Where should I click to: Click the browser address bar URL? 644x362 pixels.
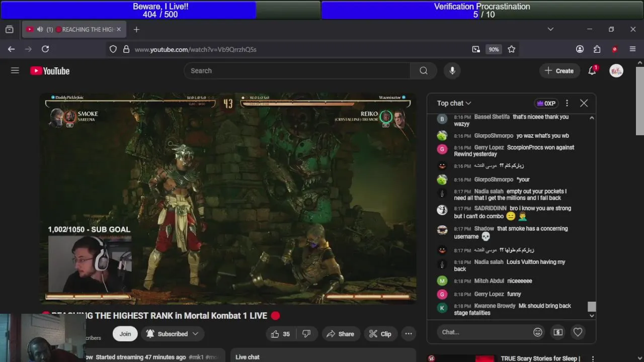click(196, 49)
